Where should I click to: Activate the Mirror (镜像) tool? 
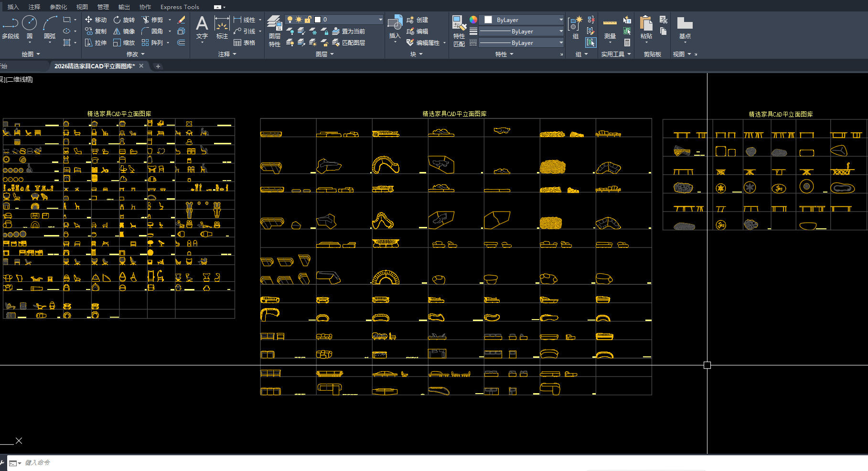coord(124,31)
